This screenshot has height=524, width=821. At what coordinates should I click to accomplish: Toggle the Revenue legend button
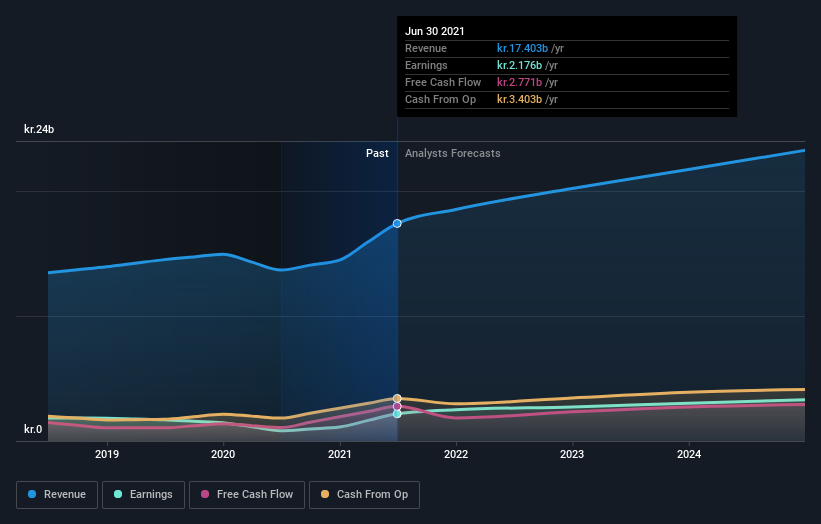57,495
